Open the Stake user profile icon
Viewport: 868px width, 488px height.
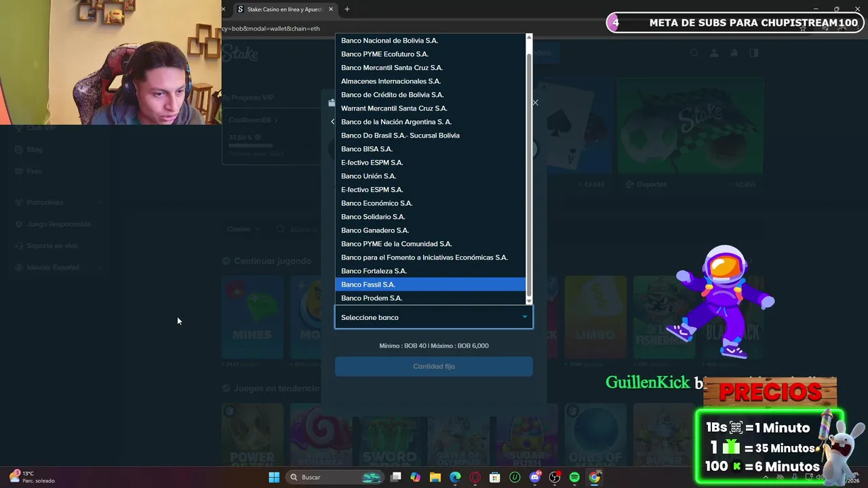714,53
